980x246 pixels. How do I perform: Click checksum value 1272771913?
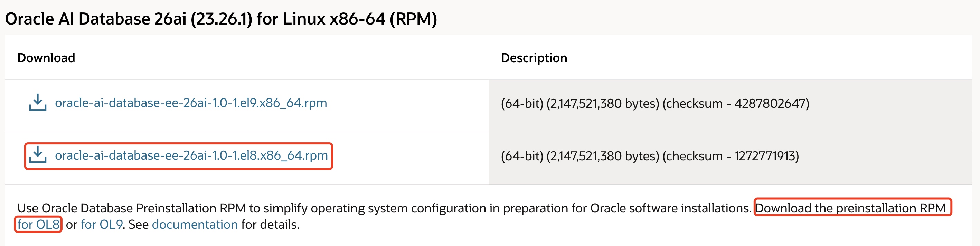[766, 156]
